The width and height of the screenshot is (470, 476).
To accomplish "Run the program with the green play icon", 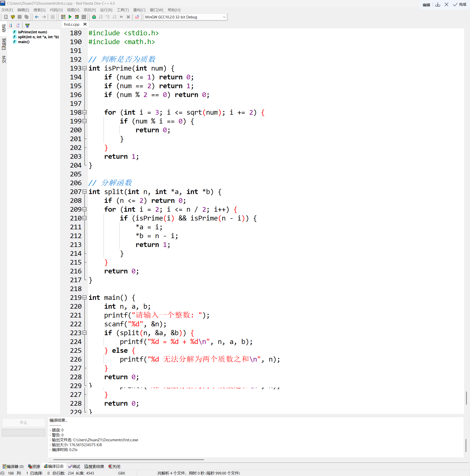I will click(70, 17).
